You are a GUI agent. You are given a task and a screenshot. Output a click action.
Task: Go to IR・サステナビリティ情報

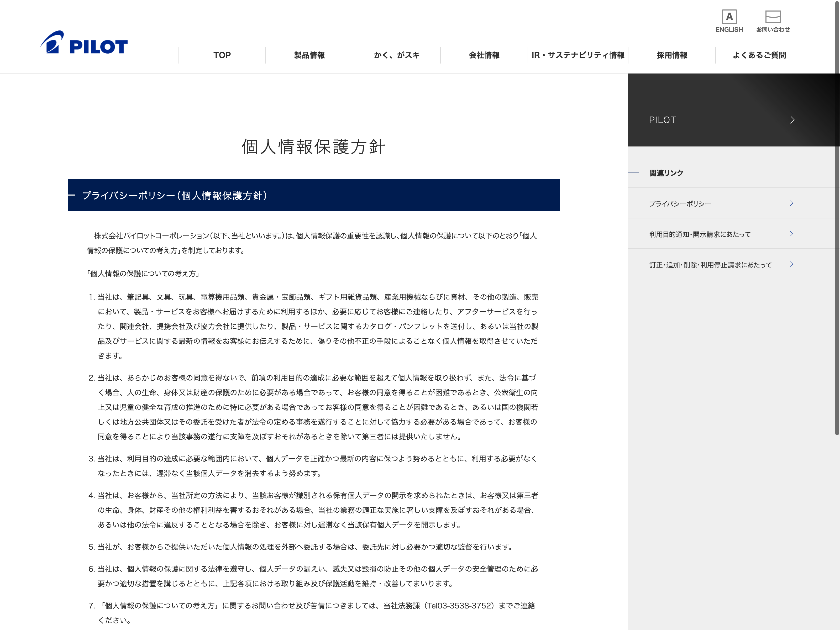(x=577, y=55)
